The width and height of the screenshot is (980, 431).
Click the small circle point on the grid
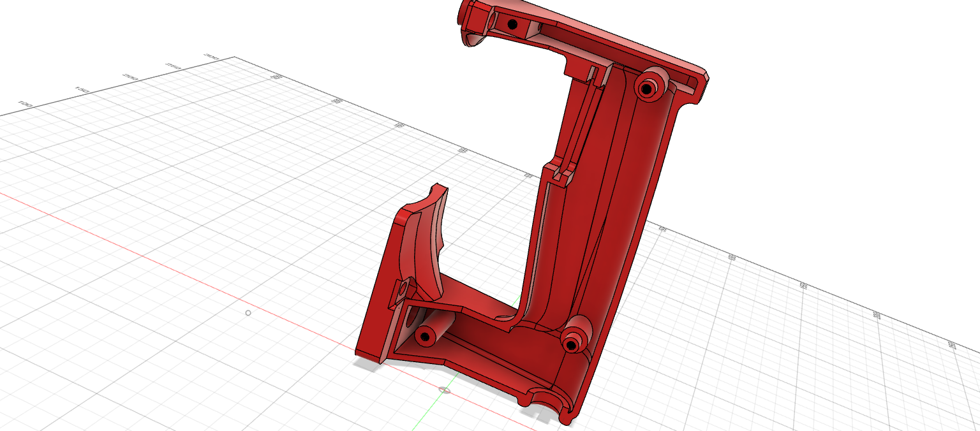[248, 312]
